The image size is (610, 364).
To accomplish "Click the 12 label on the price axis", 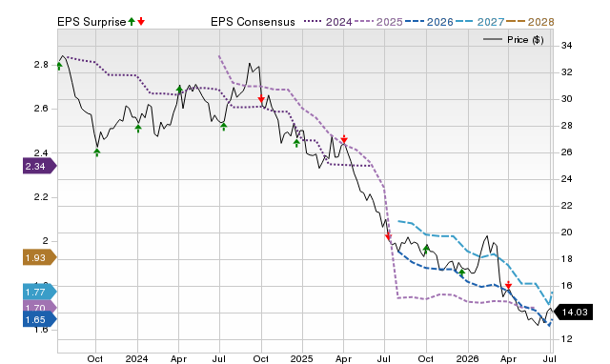I will pyautogui.click(x=566, y=338).
